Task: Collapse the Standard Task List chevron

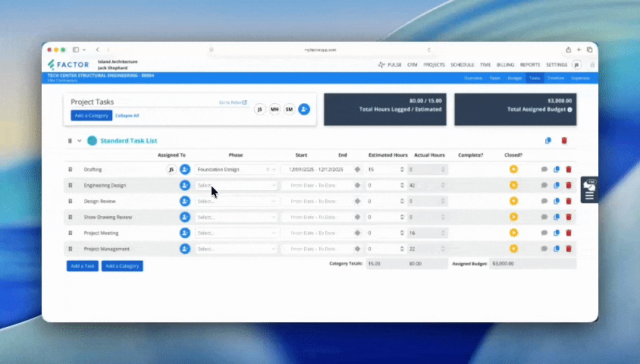Action: (79, 141)
